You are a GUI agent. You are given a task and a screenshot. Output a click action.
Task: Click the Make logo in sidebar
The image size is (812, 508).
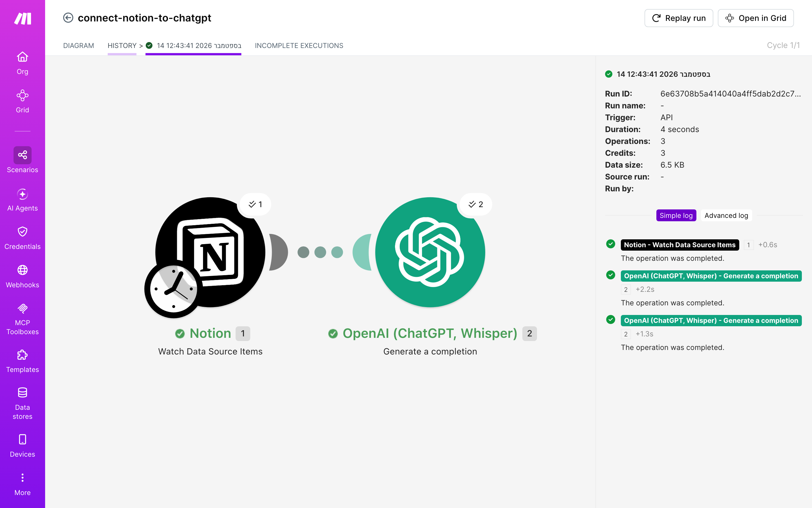[23, 18]
